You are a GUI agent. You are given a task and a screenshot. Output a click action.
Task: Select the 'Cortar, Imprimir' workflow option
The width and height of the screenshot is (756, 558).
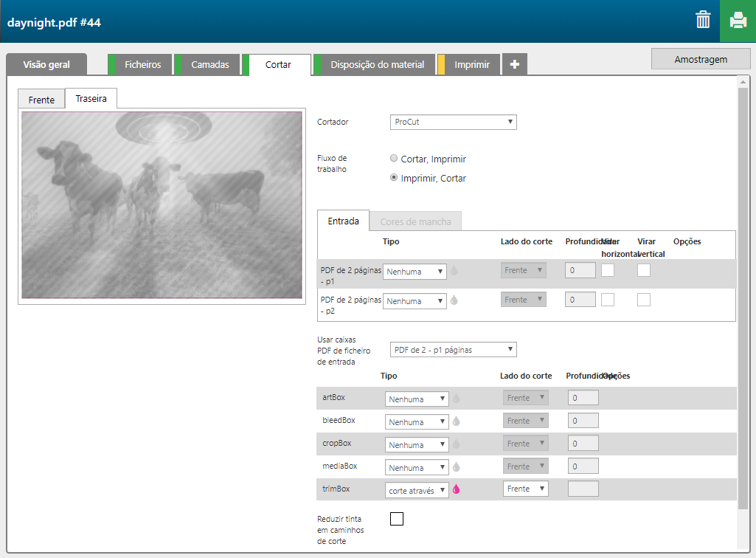click(x=394, y=159)
